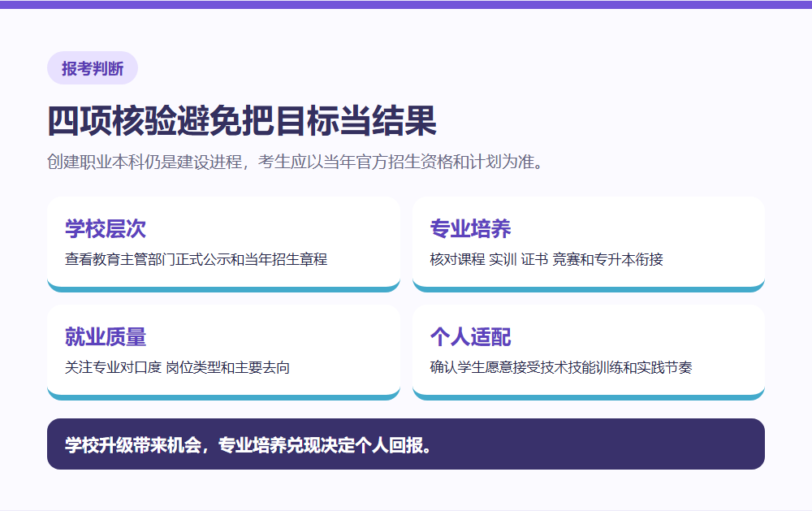Open the 个人适配 card title
The image size is (812, 511).
click(470, 337)
